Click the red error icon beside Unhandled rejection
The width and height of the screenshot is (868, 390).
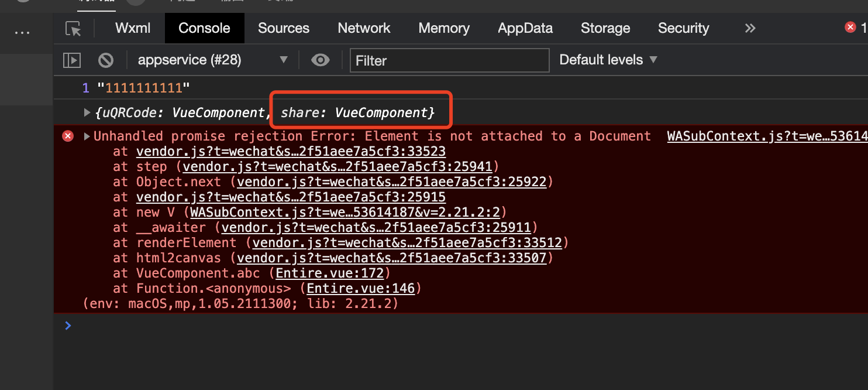(68, 136)
